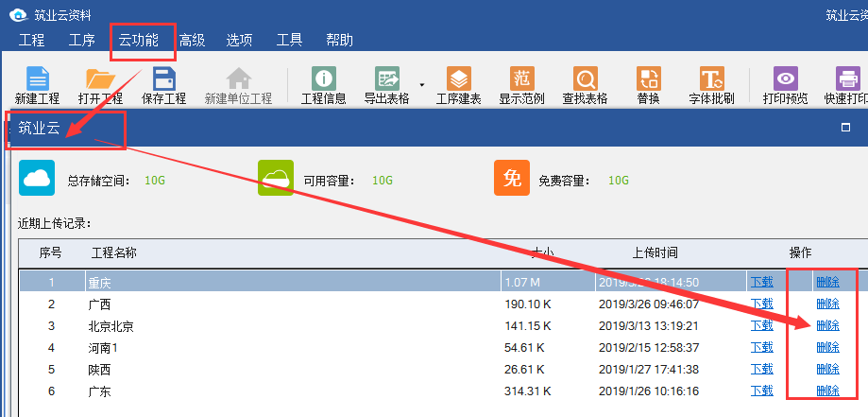Download the 广西 project

click(761, 304)
